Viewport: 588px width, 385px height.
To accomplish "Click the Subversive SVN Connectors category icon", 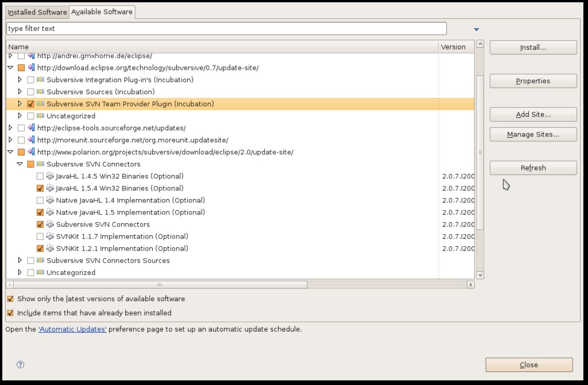I will click(x=41, y=164).
